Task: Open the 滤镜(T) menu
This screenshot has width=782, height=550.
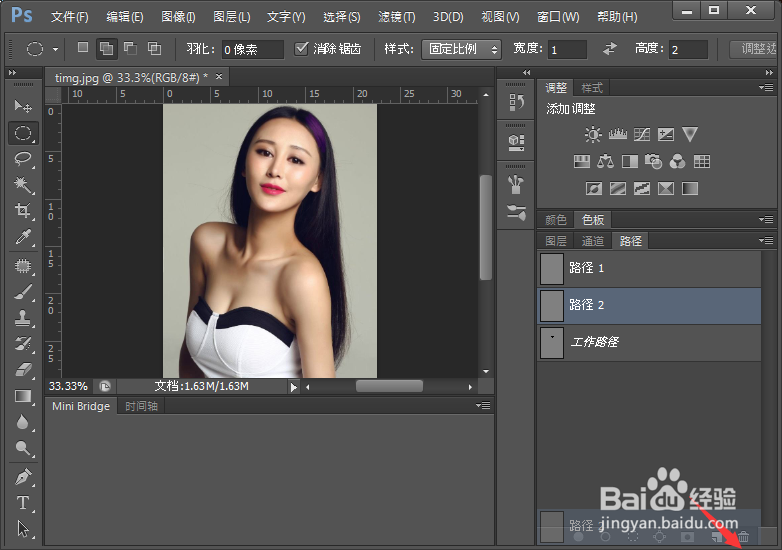Action: (x=396, y=17)
